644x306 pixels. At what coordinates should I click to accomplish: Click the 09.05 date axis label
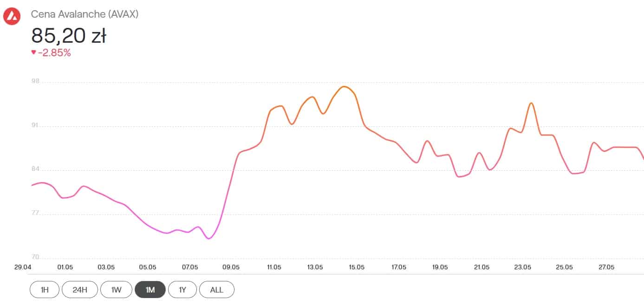tap(231, 267)
